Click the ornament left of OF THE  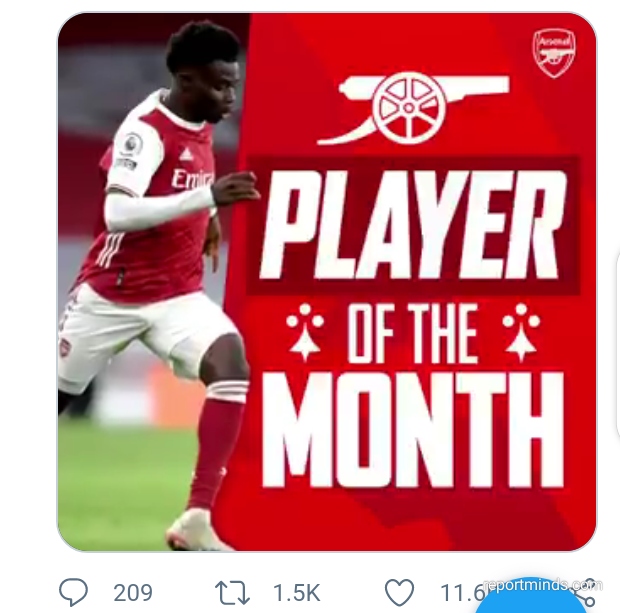coord(305,331)
